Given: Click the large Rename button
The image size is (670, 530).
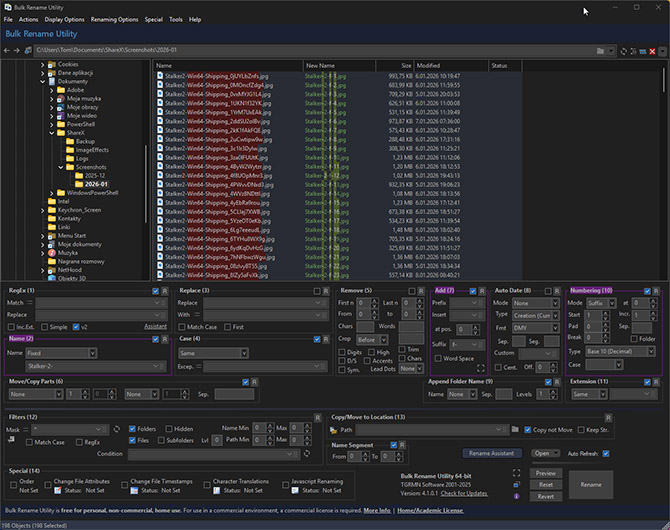Looking at the screenshot, I should pyautogui.click(x=590, y=484).
